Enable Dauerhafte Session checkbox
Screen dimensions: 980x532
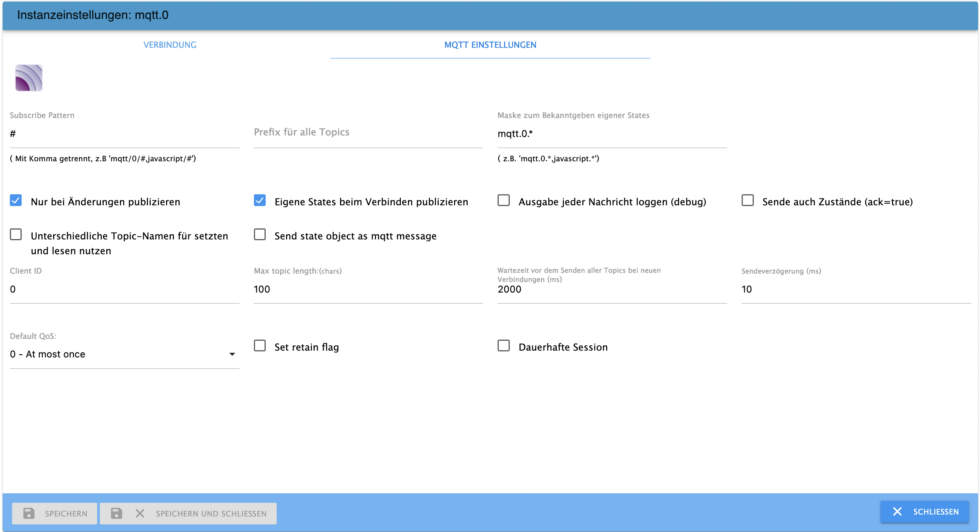pyautogui.click(x=503, y=346)
